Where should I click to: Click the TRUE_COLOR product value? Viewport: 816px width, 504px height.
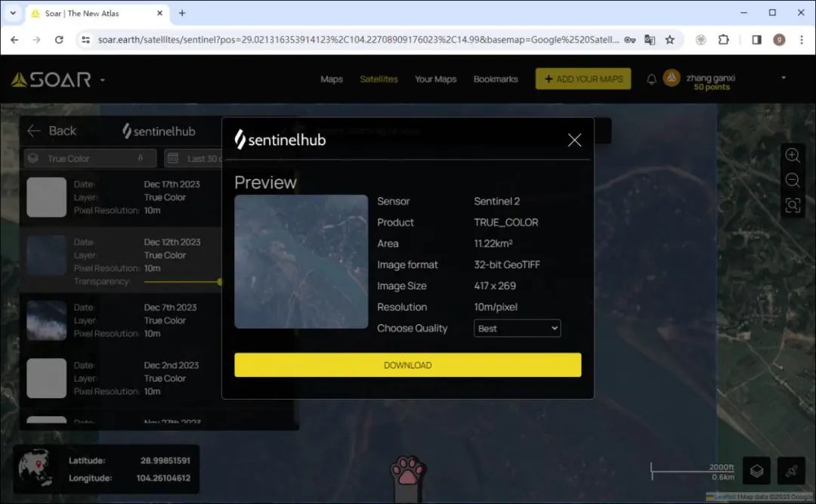[x=505, y=222]
